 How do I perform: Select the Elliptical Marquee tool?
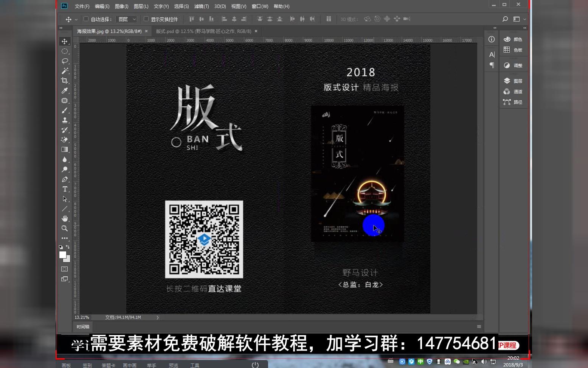click(x=65, y=51)
